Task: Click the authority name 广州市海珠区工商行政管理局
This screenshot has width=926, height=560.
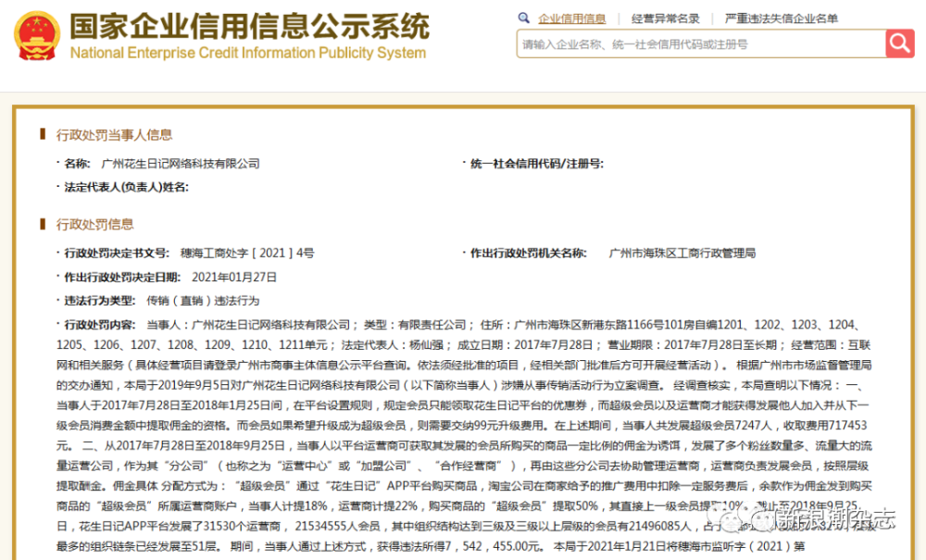Action: tap(682, 253)
